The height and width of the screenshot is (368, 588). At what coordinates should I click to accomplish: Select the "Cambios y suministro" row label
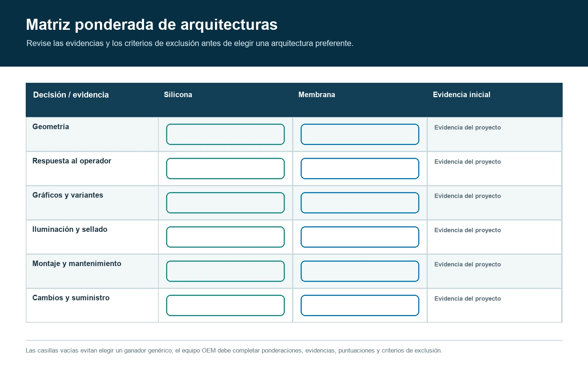(71, 298)
